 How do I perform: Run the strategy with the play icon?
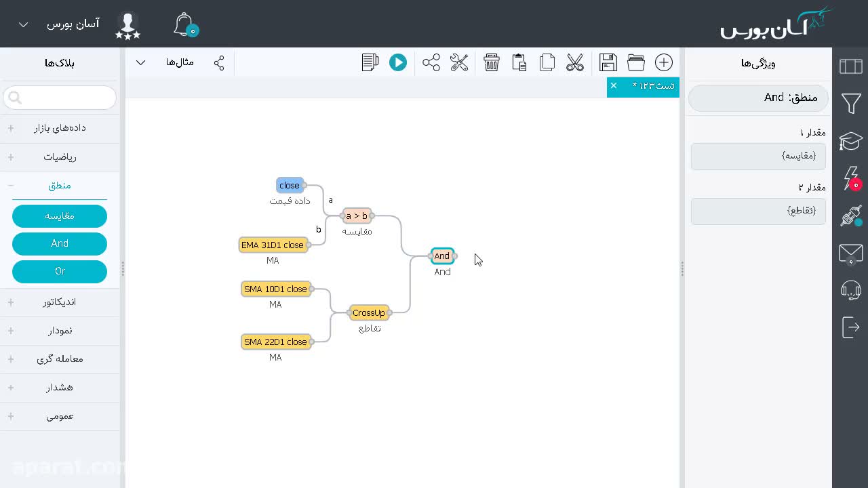coord(398,62)
